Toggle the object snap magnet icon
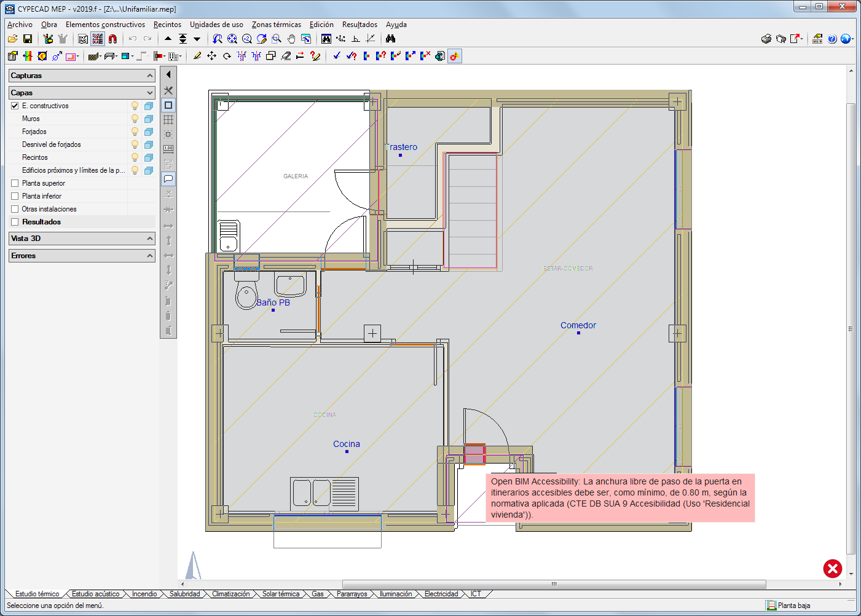This screenshot has height=616, width=861. pos(112,39)
